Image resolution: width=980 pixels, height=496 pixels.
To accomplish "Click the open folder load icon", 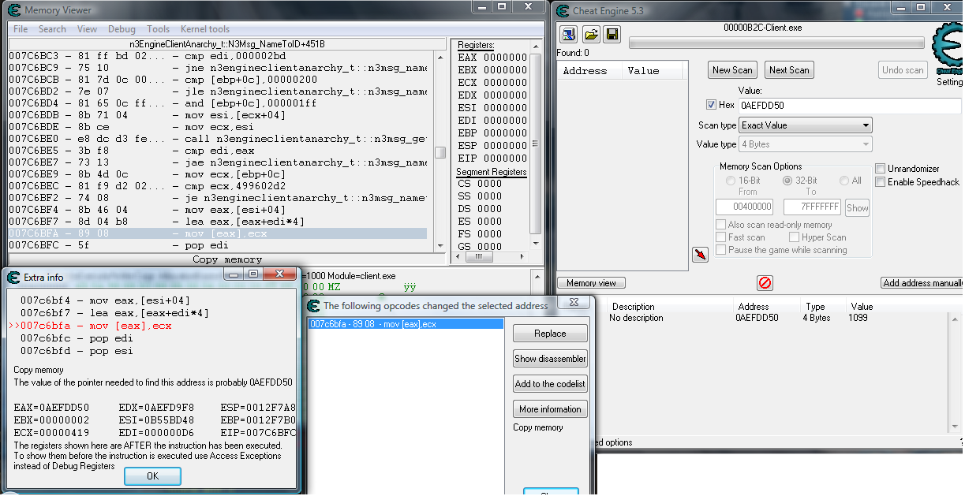I will [x=590, y=34].
